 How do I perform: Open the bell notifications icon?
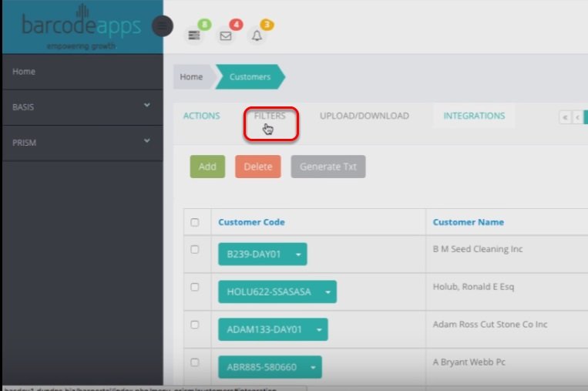coord(257,35)
